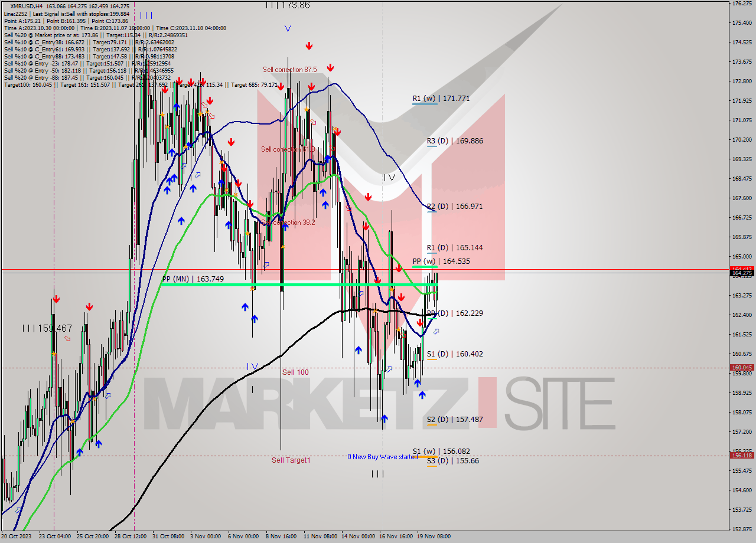Click the red 160.045 price tag
The width and height of the screenshot is (756, 543).
(x=742, y=368)
